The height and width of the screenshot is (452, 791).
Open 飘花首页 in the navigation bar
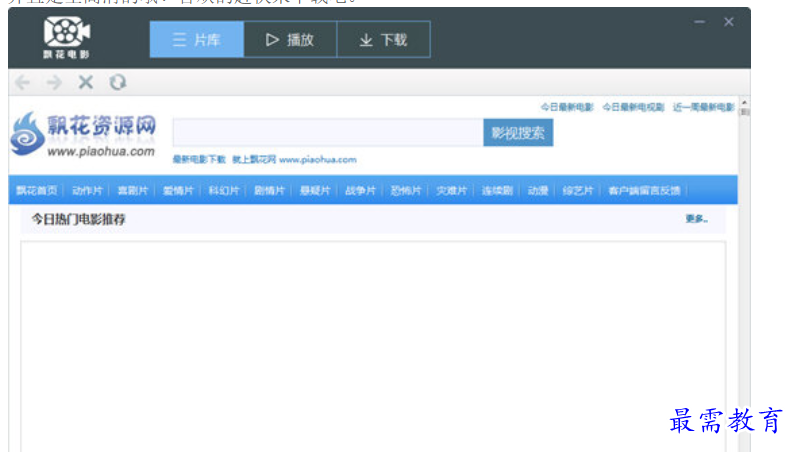pyautogui.click(x=36, y=190)
